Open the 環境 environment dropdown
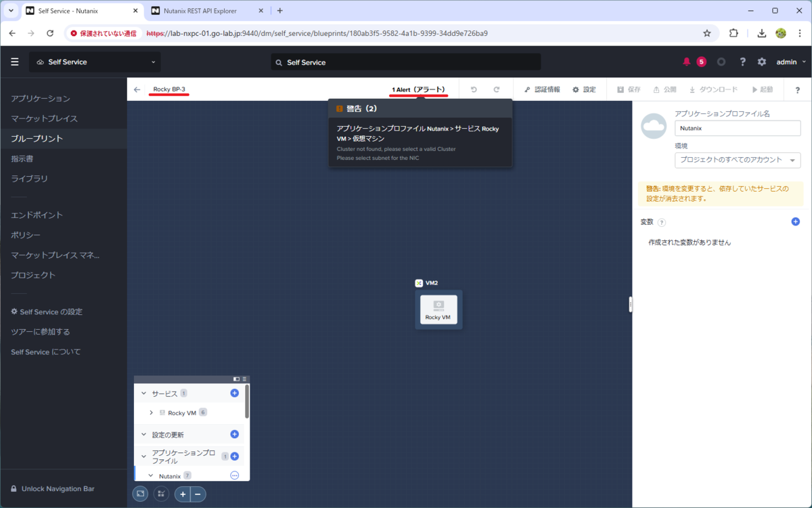 738,160
